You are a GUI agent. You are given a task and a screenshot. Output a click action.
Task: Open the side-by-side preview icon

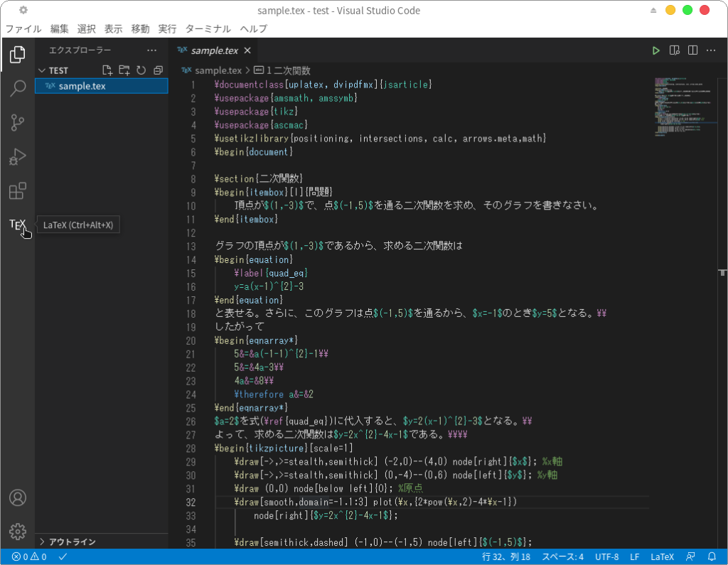[x=675, y=50]
